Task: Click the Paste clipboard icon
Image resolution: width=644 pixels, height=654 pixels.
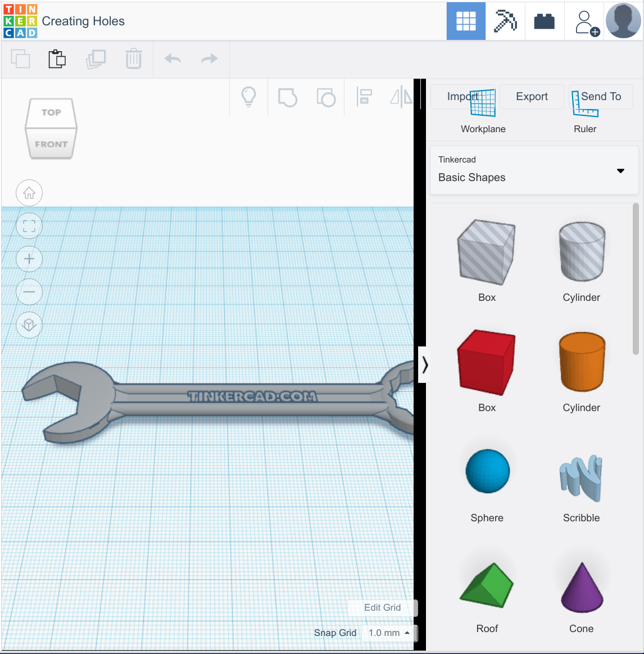Action: [x=57, y=59]
